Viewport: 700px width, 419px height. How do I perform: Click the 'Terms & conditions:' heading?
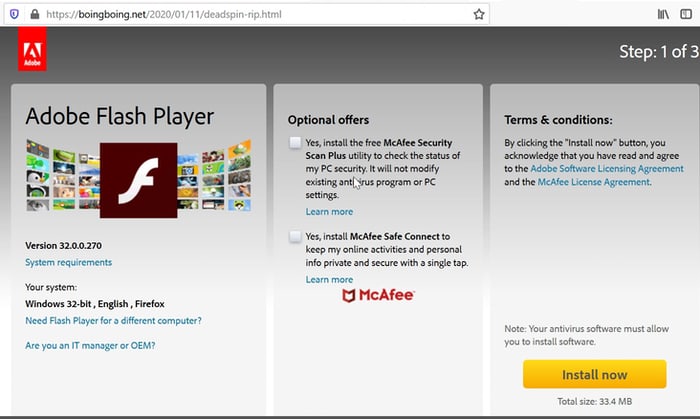point(558,120)
